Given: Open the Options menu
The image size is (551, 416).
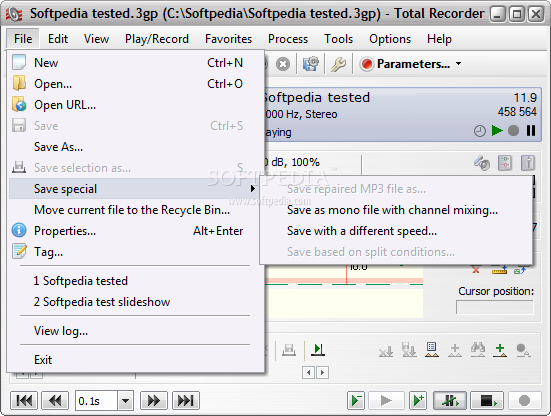Looking at the screenshot, I should (390, 39).
